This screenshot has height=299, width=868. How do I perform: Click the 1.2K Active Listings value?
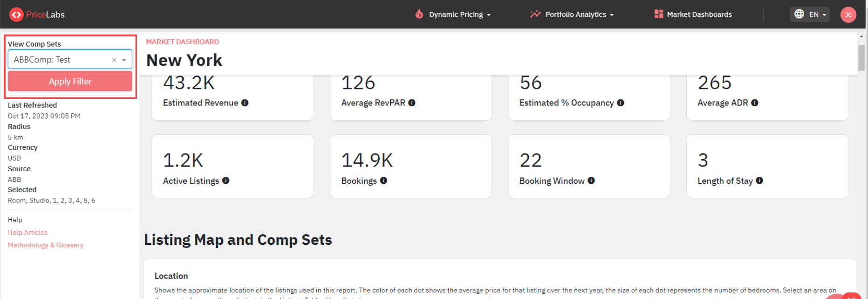click(183, 160)
